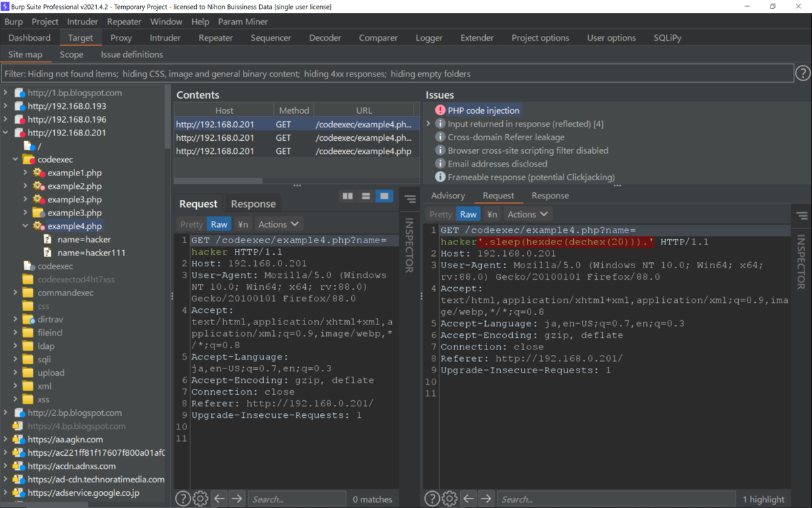812x508 pixels.
Task: Select name=hacker item under example4.php
Action: point(84,240)
